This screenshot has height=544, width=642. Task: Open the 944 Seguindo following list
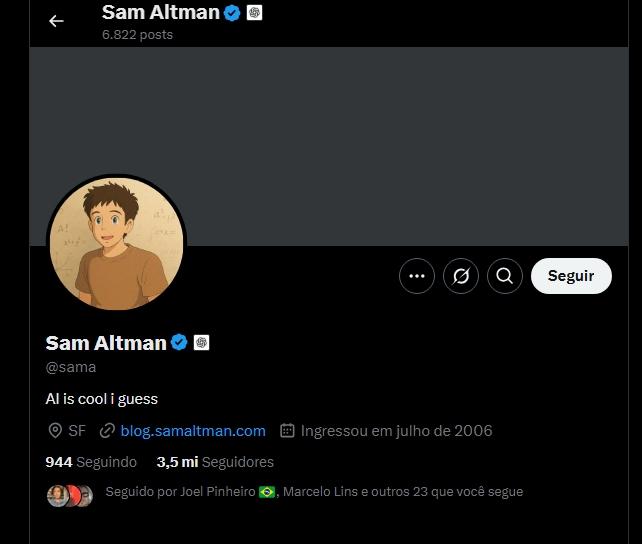tap(91, 462)
